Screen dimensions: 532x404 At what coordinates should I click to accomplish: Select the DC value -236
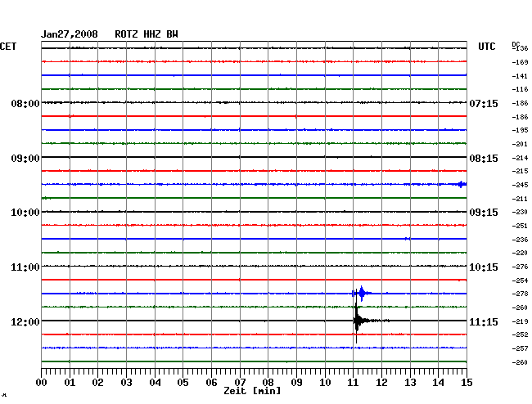coord(520,240)
